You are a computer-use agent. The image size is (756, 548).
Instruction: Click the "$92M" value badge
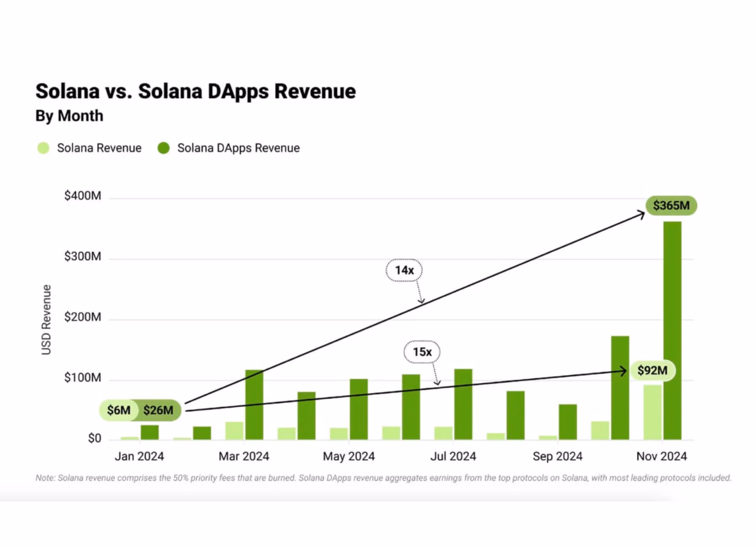[652, 371]
